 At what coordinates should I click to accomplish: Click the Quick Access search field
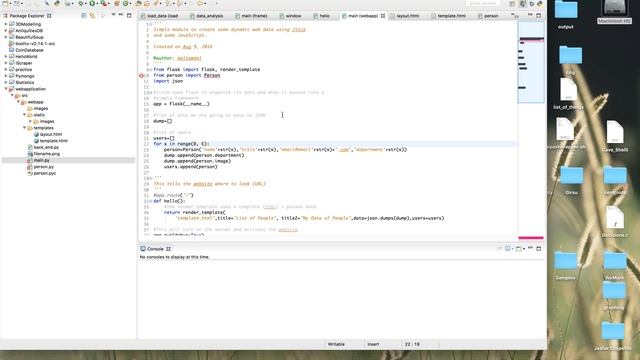pyautogui.click(x=482, y=3)
